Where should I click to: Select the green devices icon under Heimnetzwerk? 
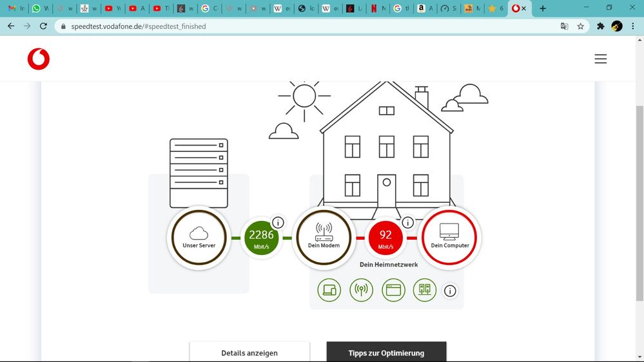(x=329, y=290)
